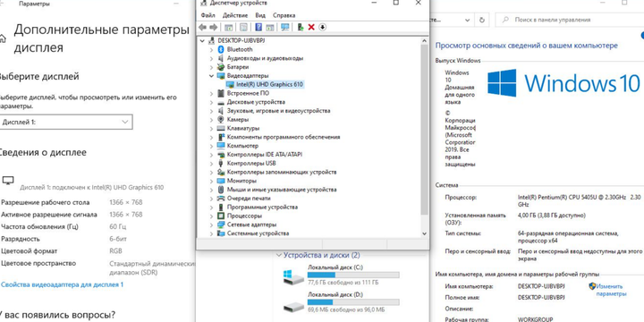
Task: Click the Разрешение рабочего стола 1366 × 768 value
Action: pyautogui.click(x=126, y=202)
